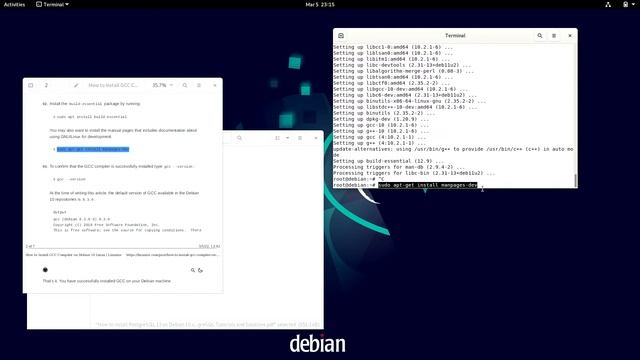Screen dimensions: 640x360
Task: Click 'That's it. You have successfully installed GCC' text
Action: pyautogui.click(x=107, y=281)
